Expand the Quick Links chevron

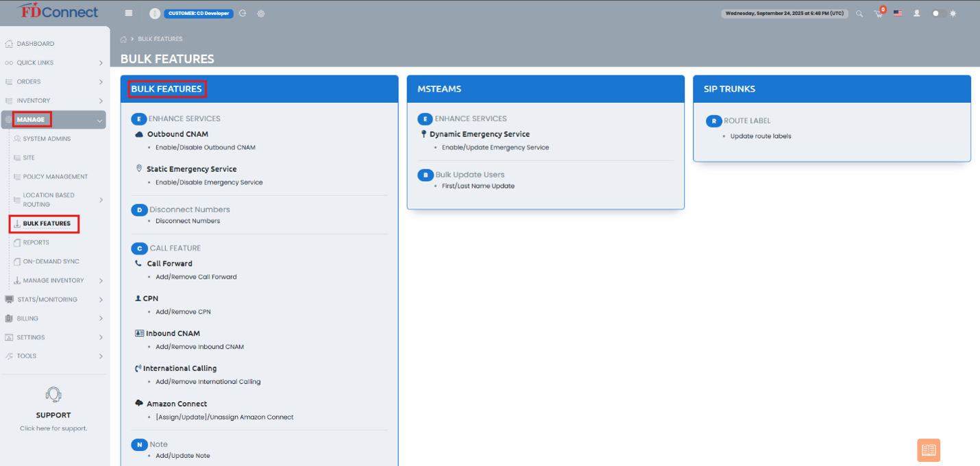tap(101, 63)
